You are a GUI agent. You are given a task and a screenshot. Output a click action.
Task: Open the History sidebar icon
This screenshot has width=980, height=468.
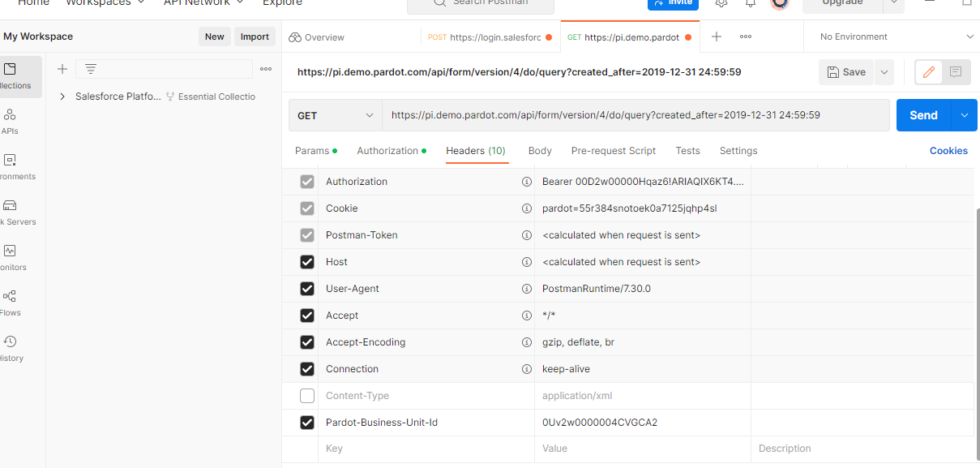[10, 348]
